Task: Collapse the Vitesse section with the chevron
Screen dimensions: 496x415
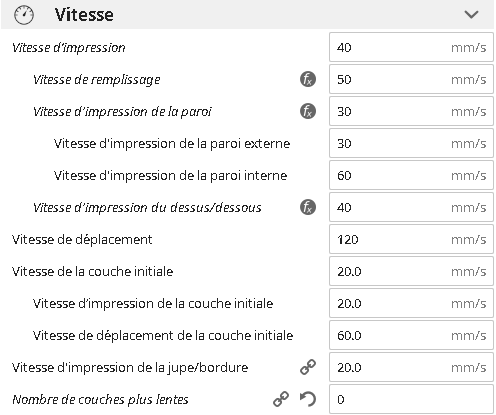Action: click(x=471, y=15)
